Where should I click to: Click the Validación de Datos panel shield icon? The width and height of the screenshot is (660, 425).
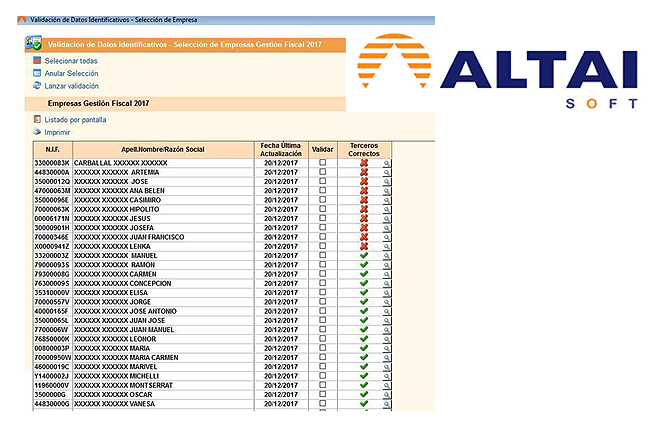pyautogui.click(x=33, y=43)
